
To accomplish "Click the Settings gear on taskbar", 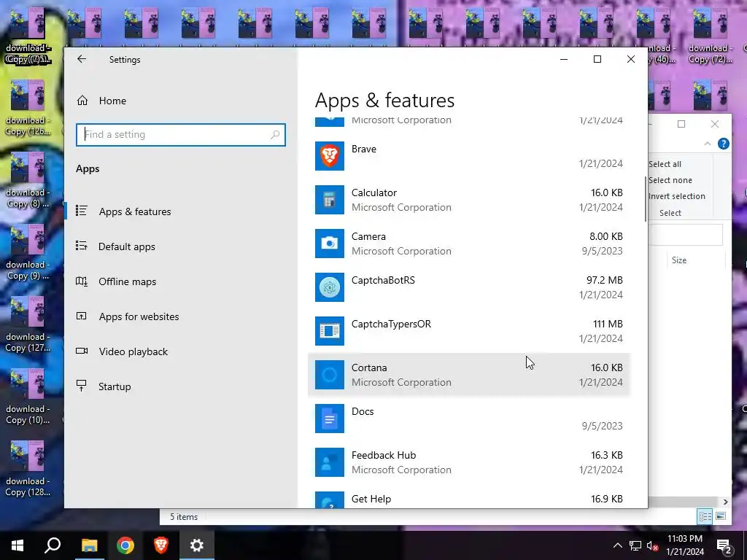I will coord(197,545).
